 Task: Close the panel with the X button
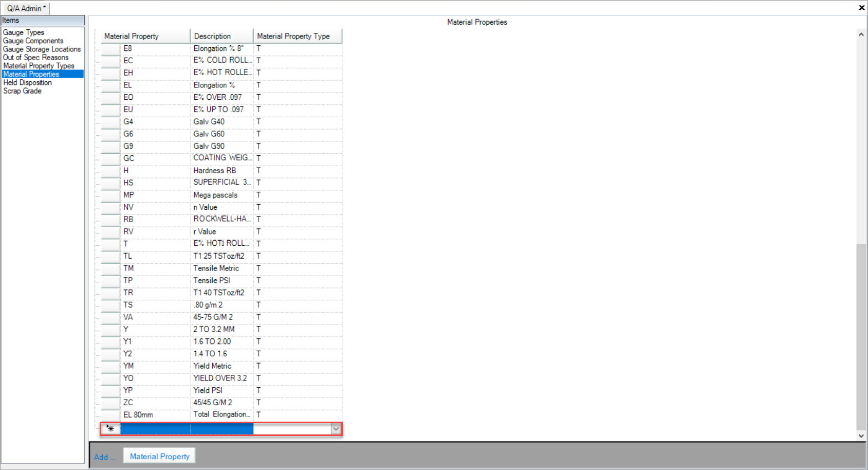861,7
